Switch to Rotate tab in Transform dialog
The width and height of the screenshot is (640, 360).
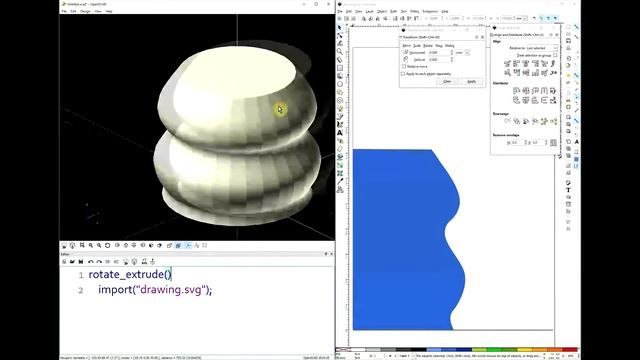(427, 46)
